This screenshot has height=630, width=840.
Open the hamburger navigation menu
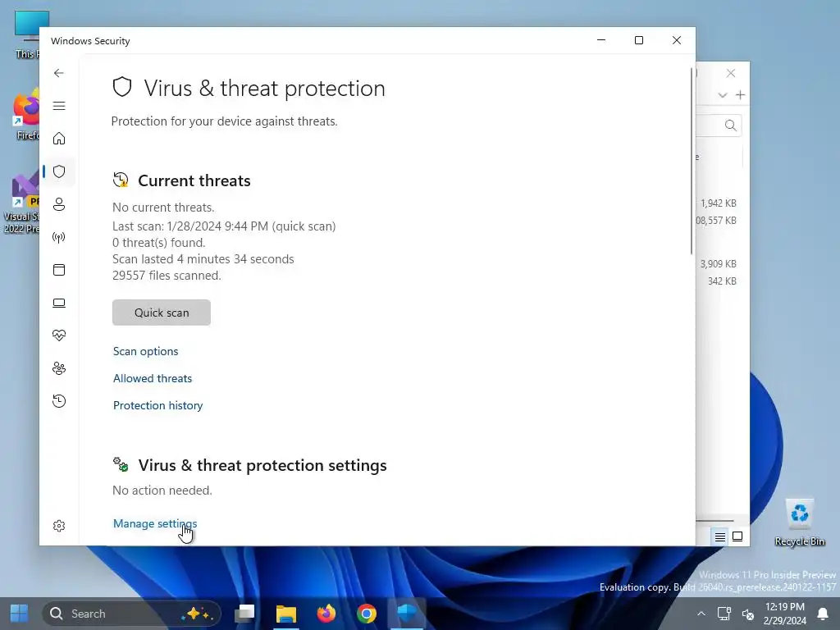pos(59,106)
